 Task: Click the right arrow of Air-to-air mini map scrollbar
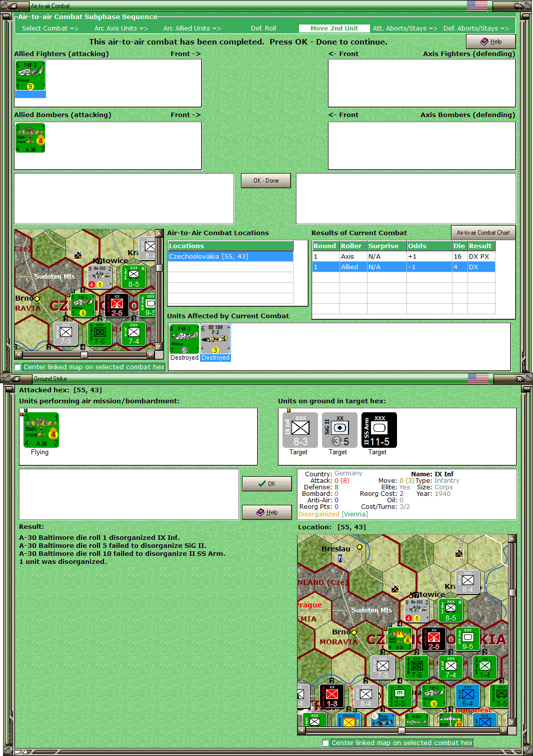[x=151, y=355]
